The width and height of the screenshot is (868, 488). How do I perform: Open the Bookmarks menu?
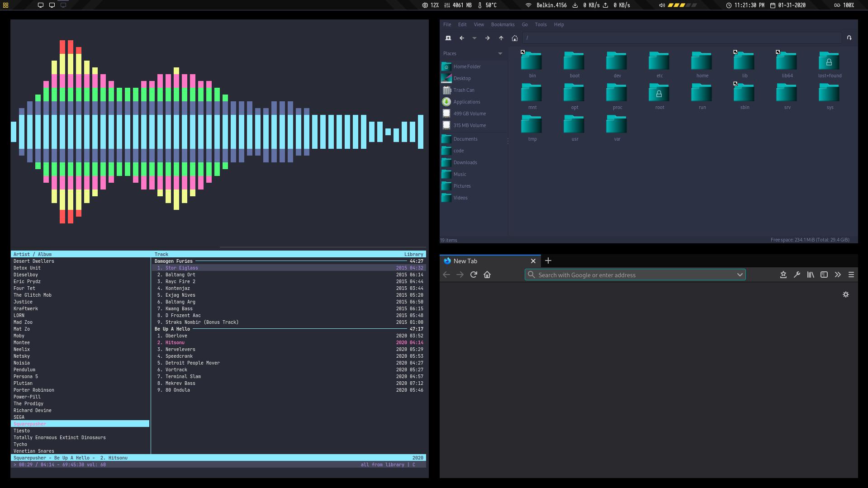[x=503, y=24]
